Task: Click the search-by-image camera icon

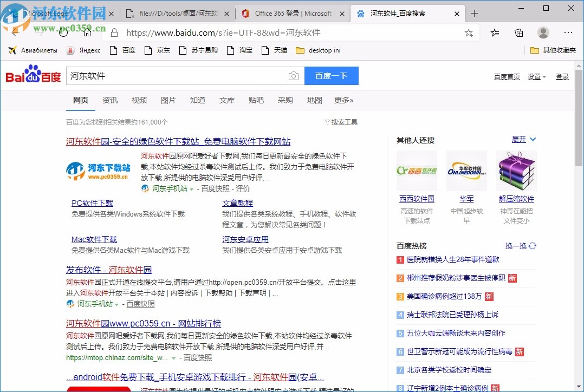Action: tap(293, 76)
